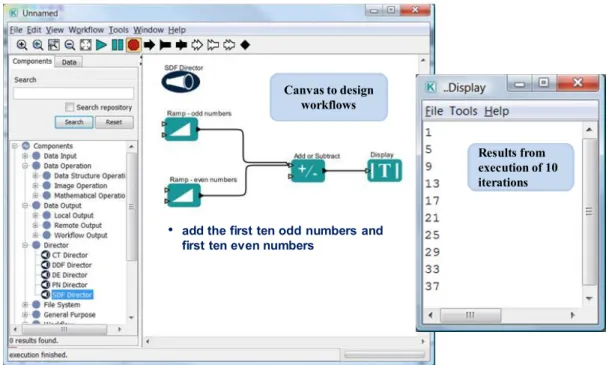Expand the Remote Output tree node

[x=35, y=225]
